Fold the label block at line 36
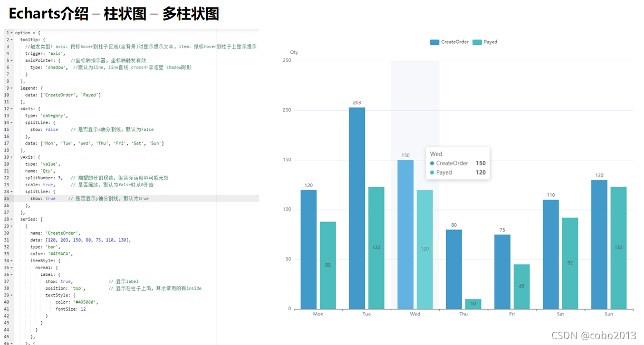The height and width of the screenshot is (345, 644). click(x=12, y=274)
